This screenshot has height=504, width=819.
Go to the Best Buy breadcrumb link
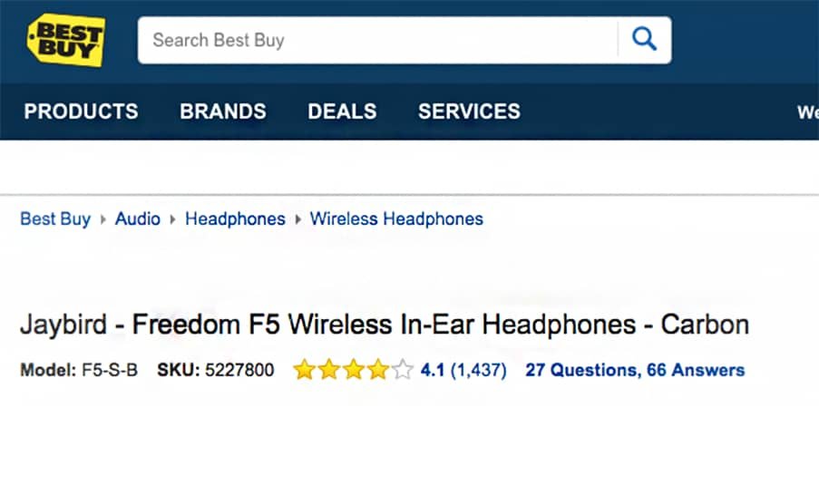[x=55, y=218]
